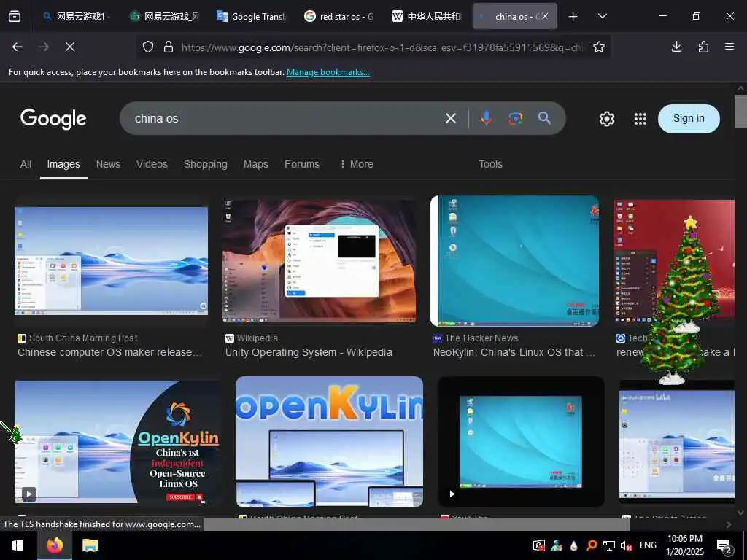Open network icon in system tray
Viewport: 747px width, 560px height.
coord(609,545)
